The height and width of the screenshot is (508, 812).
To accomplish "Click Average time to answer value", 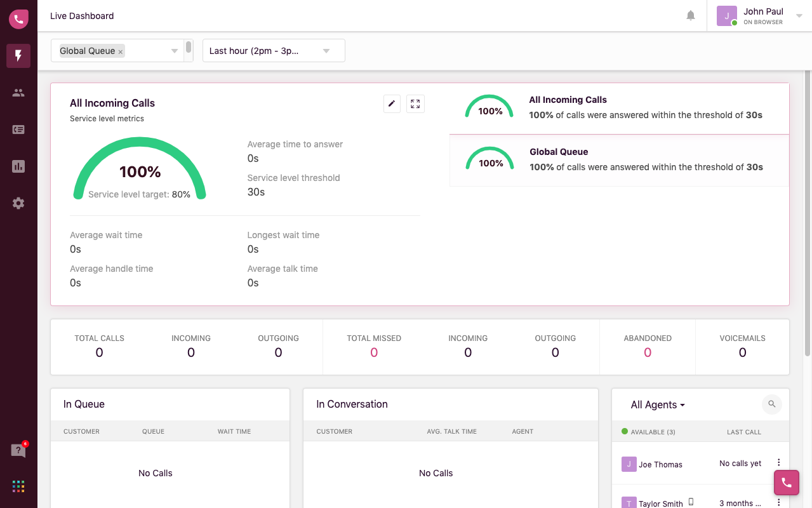I will point(253,158).
